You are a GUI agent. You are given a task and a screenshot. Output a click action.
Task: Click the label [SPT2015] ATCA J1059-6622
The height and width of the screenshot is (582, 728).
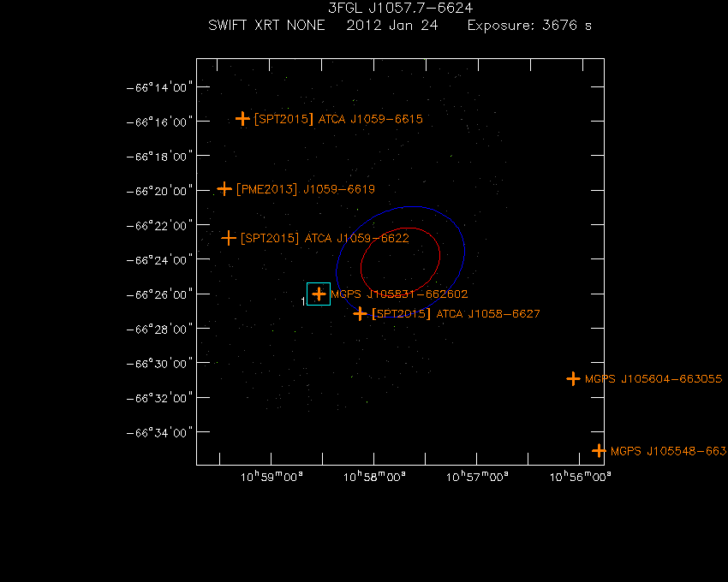pos(325,239)
